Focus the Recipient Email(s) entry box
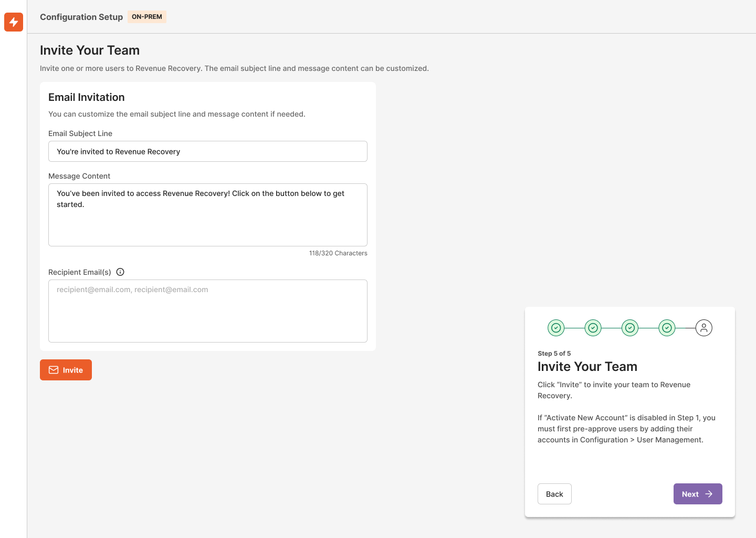The image size is (756, 538). [207, 310]
